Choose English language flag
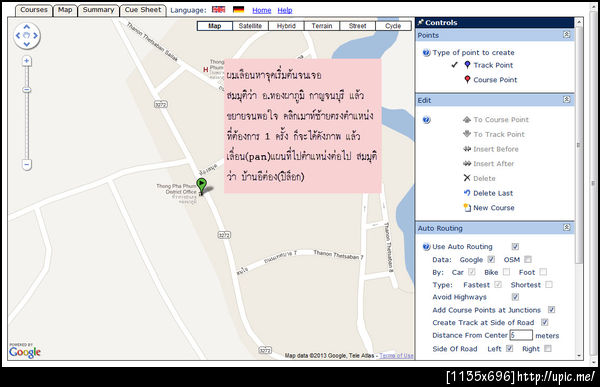 (218, 10)
